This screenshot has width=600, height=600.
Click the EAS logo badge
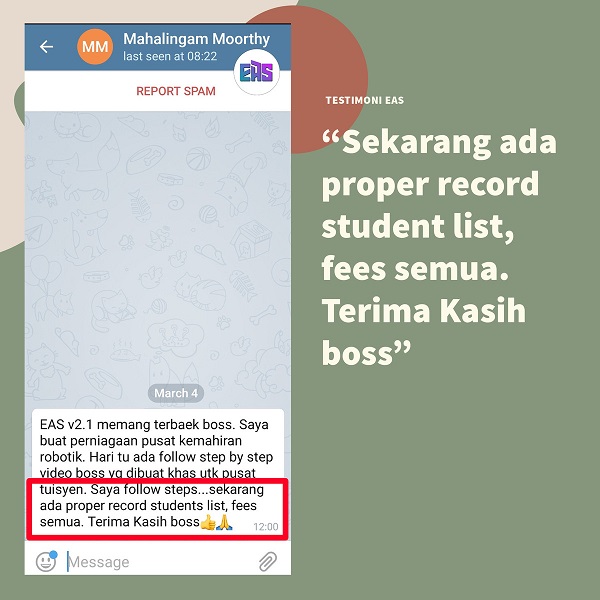tap(256, 72)
